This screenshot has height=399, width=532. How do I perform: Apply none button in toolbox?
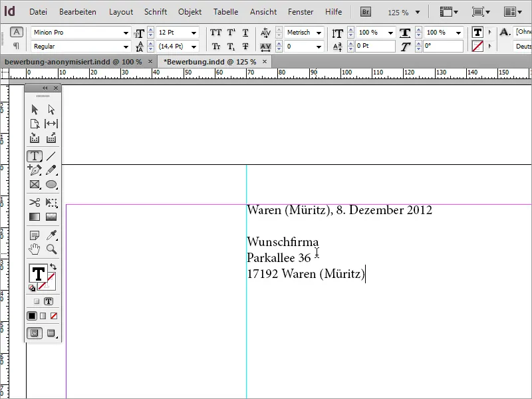pyautogui.click(x=54, y=316)
